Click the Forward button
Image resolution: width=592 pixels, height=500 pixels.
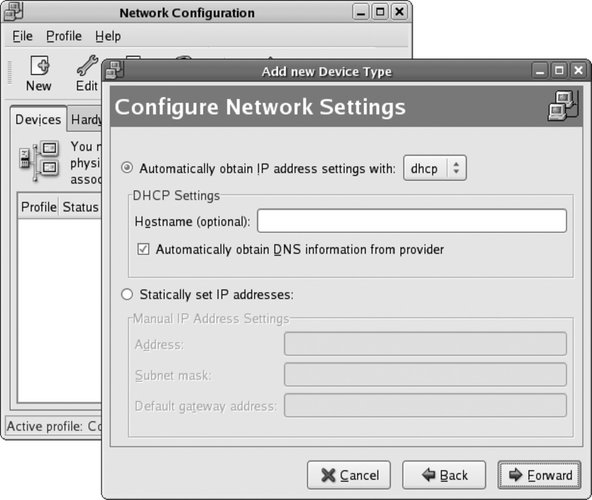coord(539,475)
